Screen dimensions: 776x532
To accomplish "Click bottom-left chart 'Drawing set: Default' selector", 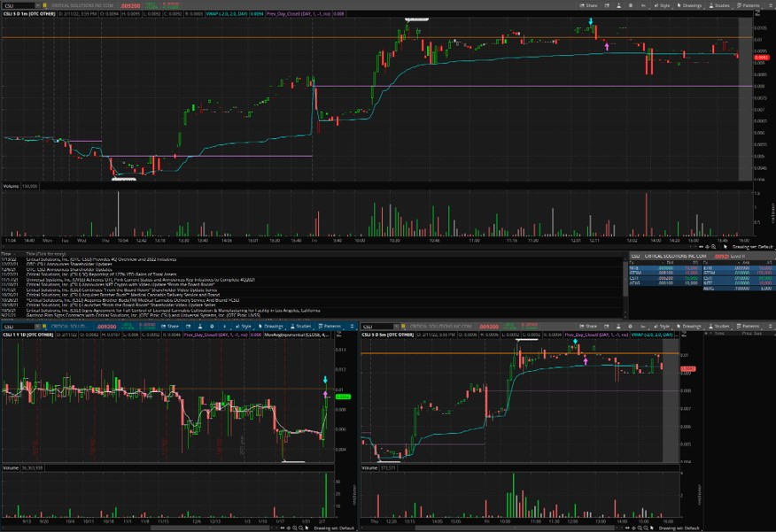I will pos(334,528).
